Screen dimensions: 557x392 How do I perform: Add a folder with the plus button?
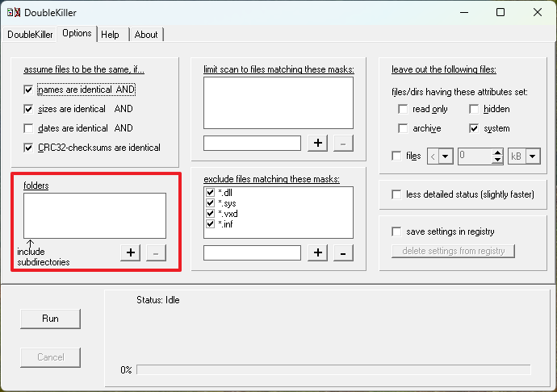(x=131, y=252)
